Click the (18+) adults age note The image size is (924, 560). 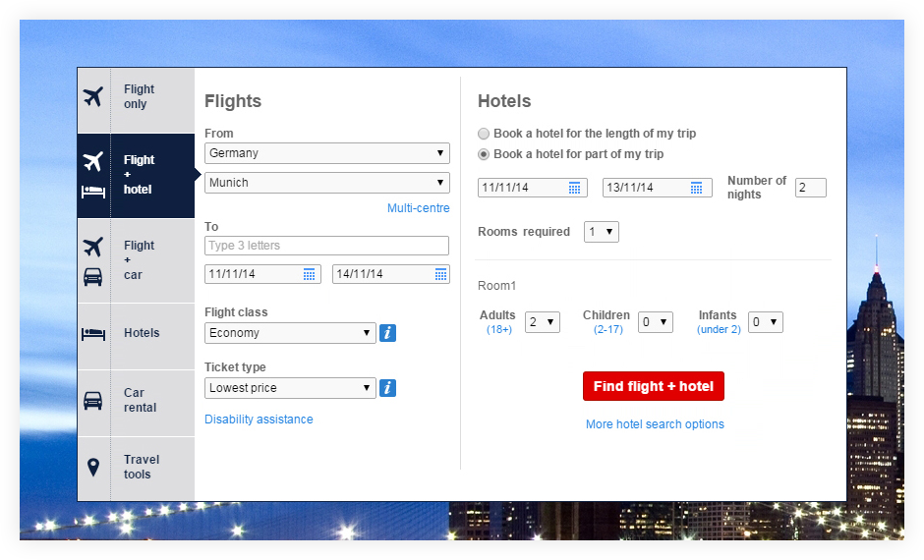pos(499,330)
